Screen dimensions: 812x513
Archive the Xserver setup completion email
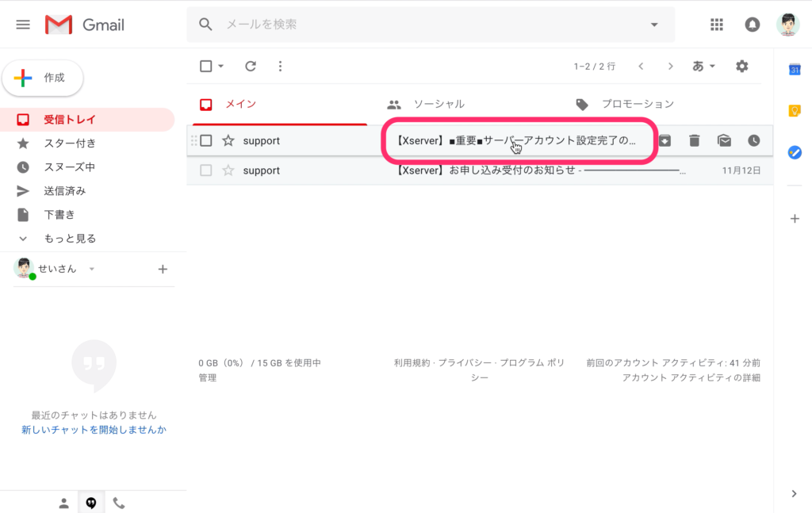click(665, 140)
